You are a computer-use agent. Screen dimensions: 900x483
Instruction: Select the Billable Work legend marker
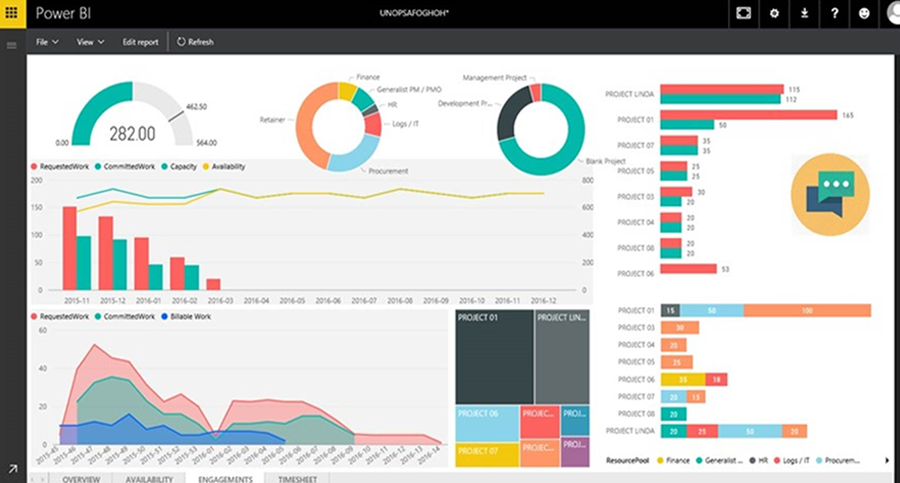pos(186,316)
